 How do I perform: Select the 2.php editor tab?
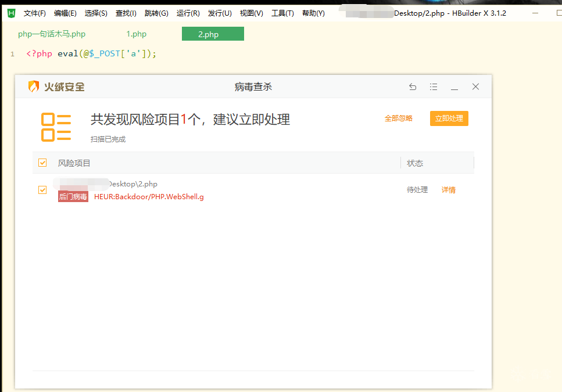tap(213, 34)
